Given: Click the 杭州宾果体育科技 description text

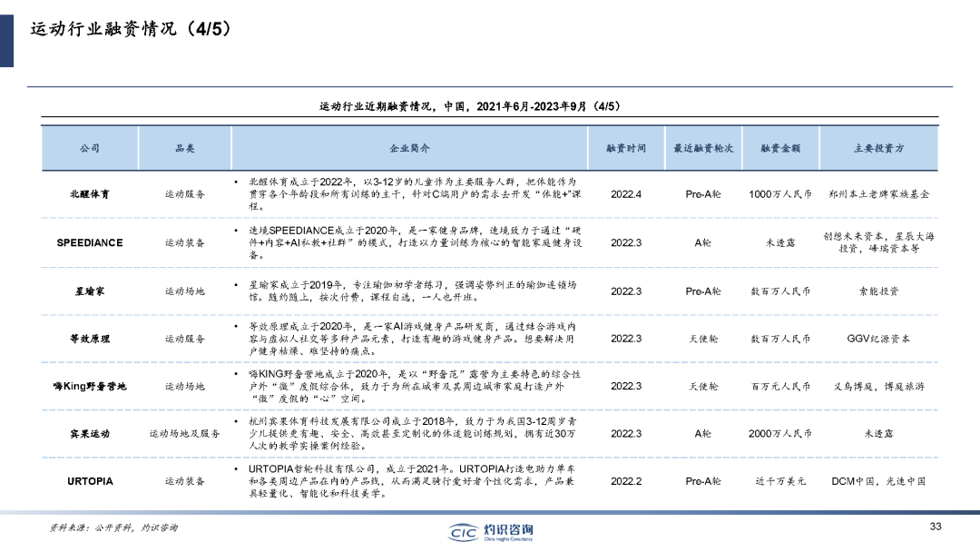Looking at the screenshot, I should click(x=412, y=434).
